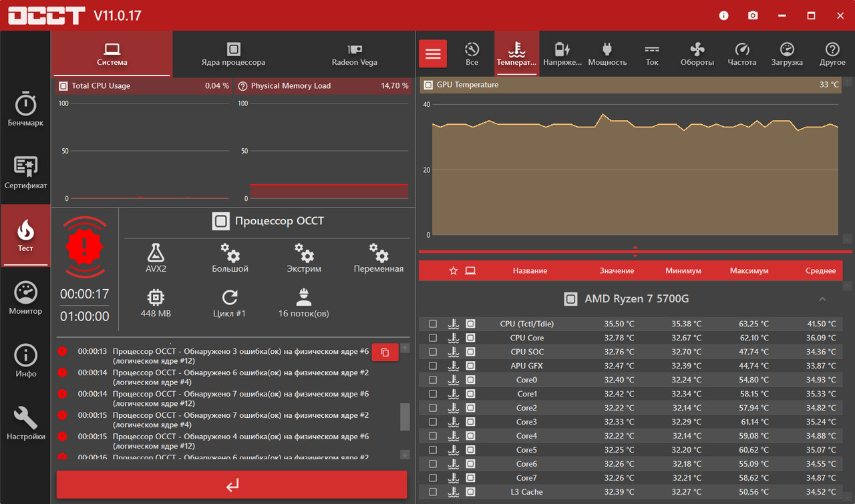Switch to the Система tab

point(112,54)
